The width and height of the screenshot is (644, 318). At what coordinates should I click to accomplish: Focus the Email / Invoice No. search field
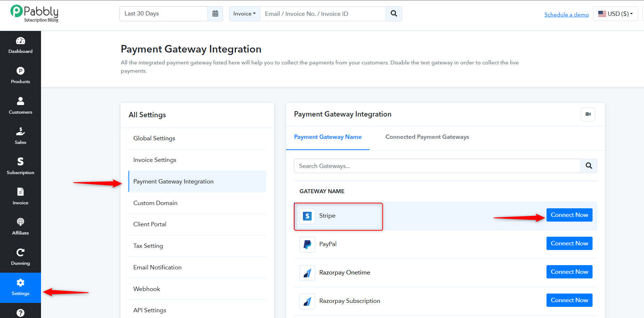[323, 14]
